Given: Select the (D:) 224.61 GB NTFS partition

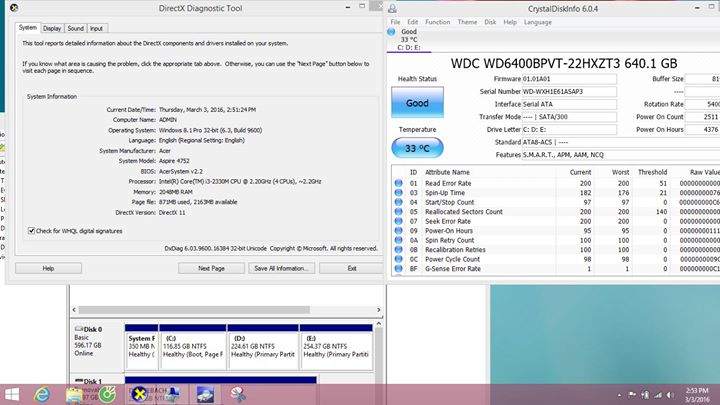Looking at the screenshot, I should click(263, 347).
